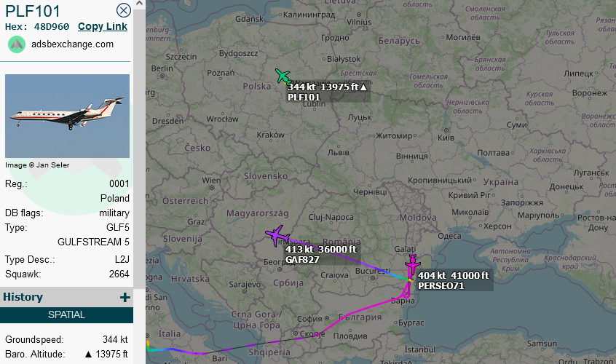Select the History section header
This screenshot has height=364, width=616.
[66, 297]
